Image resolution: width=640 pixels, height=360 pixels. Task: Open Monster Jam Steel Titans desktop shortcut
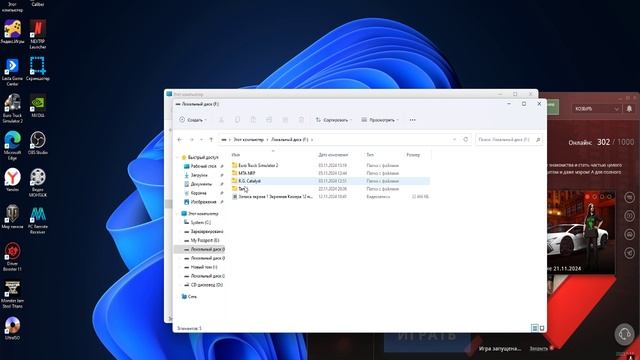click(x=12, y=294)
